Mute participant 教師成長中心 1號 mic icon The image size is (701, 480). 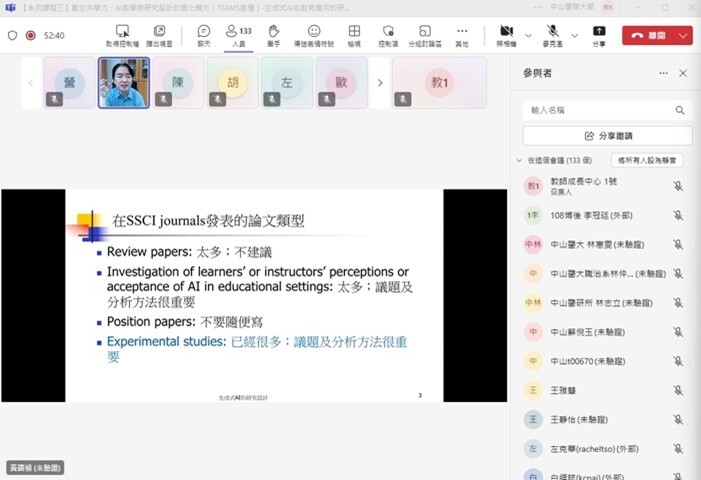677,186
